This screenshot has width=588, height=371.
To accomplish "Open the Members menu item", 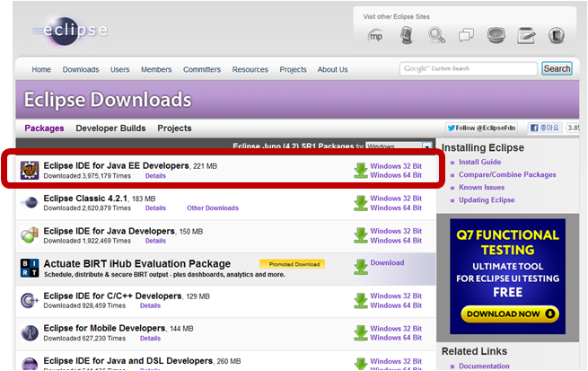I will point(156,69).
